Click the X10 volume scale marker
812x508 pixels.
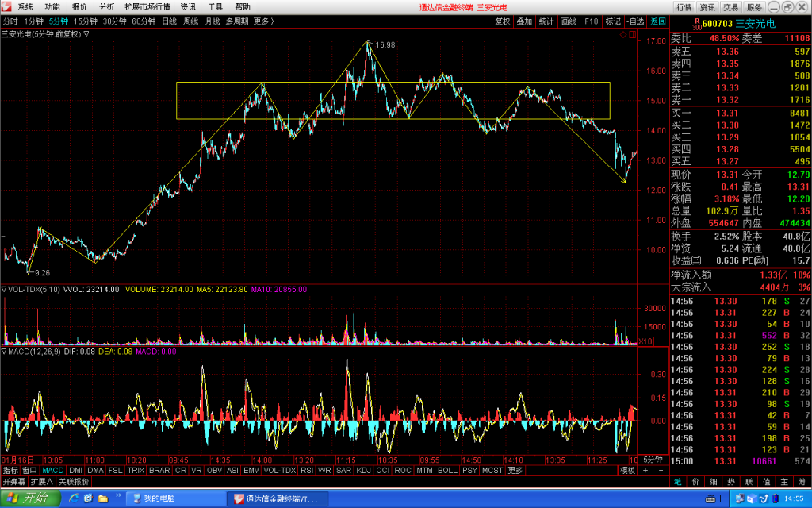(645, 341)
